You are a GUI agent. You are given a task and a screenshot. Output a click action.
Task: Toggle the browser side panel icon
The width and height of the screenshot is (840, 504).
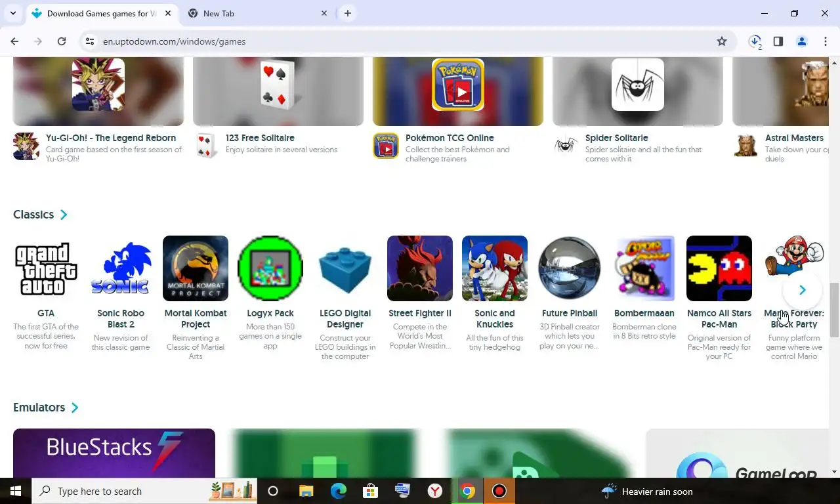click(778, 41)
